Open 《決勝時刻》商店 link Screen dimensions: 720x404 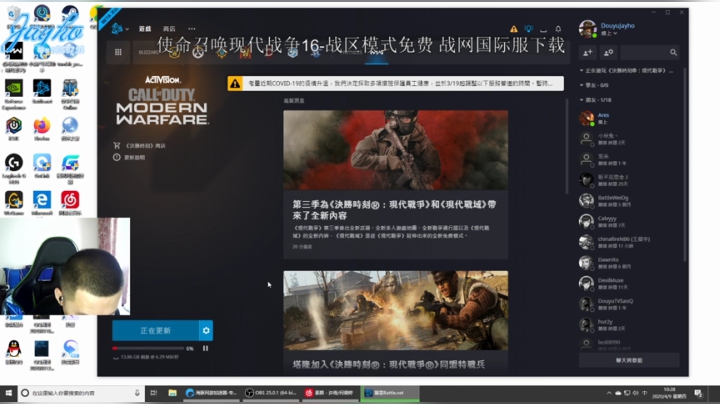tap(140, 146)
